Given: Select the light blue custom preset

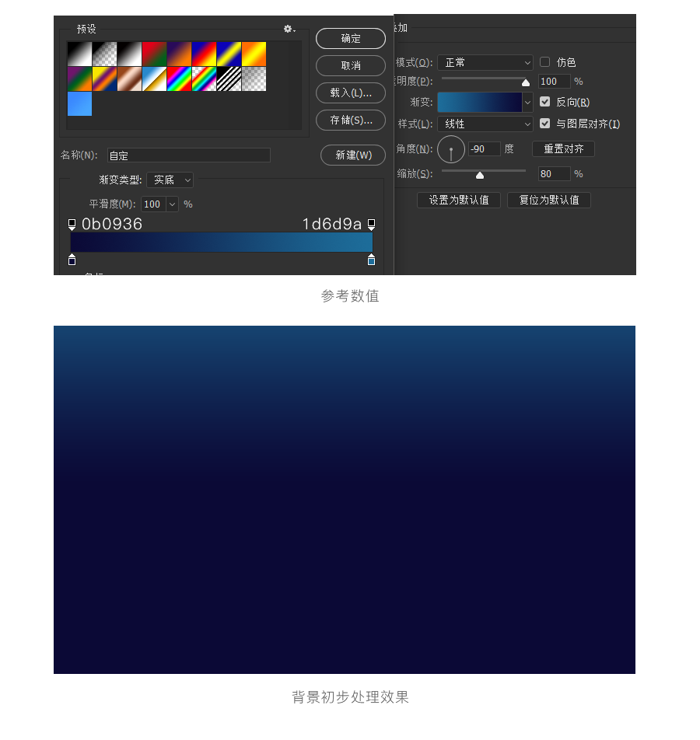Looking at the screenshot, I should click(x=79, y=104).
